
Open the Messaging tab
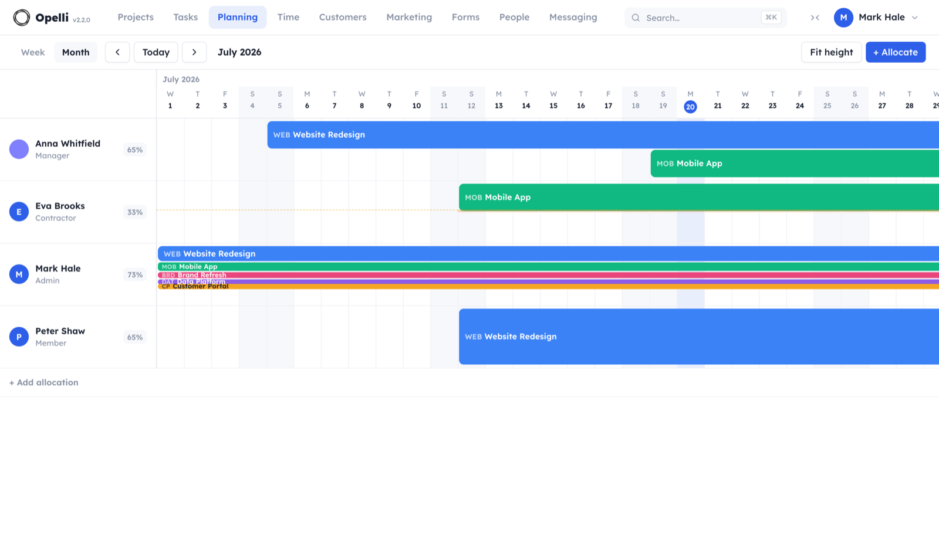click(x=573, y=18)
